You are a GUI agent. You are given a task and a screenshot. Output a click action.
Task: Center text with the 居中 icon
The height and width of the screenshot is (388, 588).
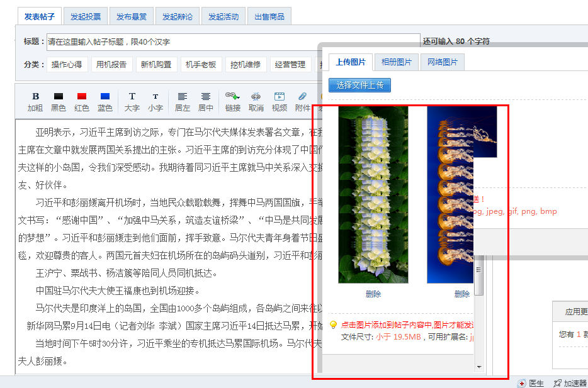(x=205, y=101)
